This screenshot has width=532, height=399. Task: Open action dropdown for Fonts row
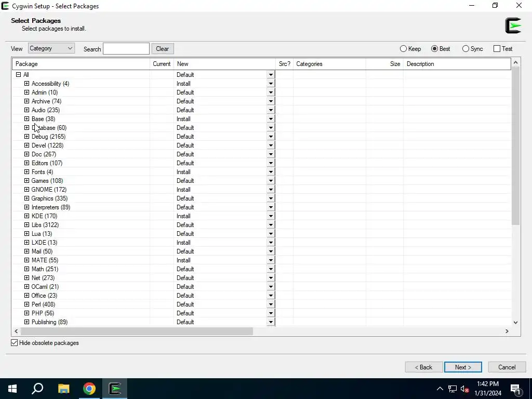[x=271, y=171]
